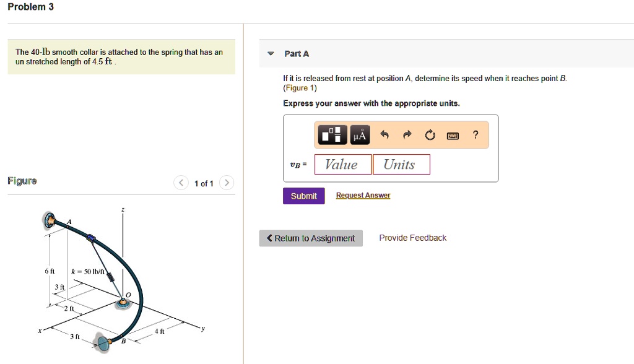Click the Provide Feedback link
Screen dimensions: 634x364
[x=412, y=237]
